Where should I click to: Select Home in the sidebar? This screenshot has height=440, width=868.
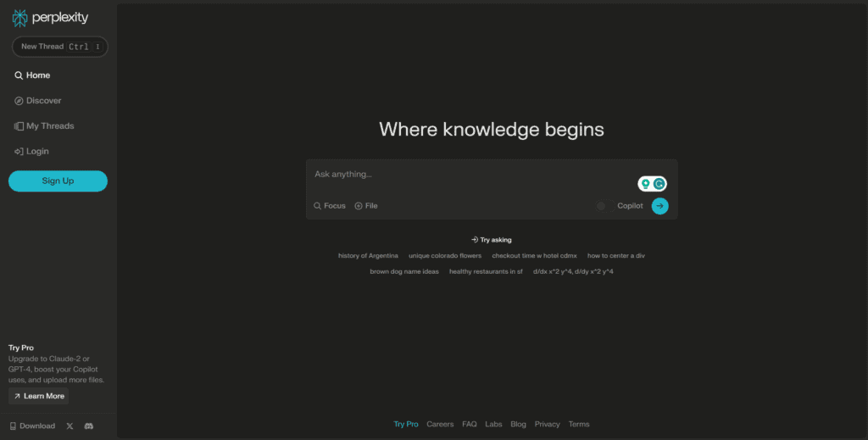click(x=37, y=75)
